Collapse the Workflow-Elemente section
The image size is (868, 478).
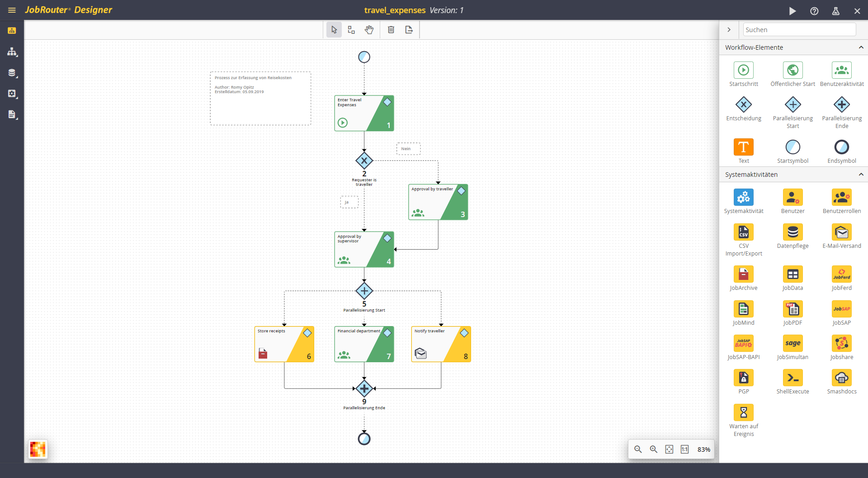861,47
